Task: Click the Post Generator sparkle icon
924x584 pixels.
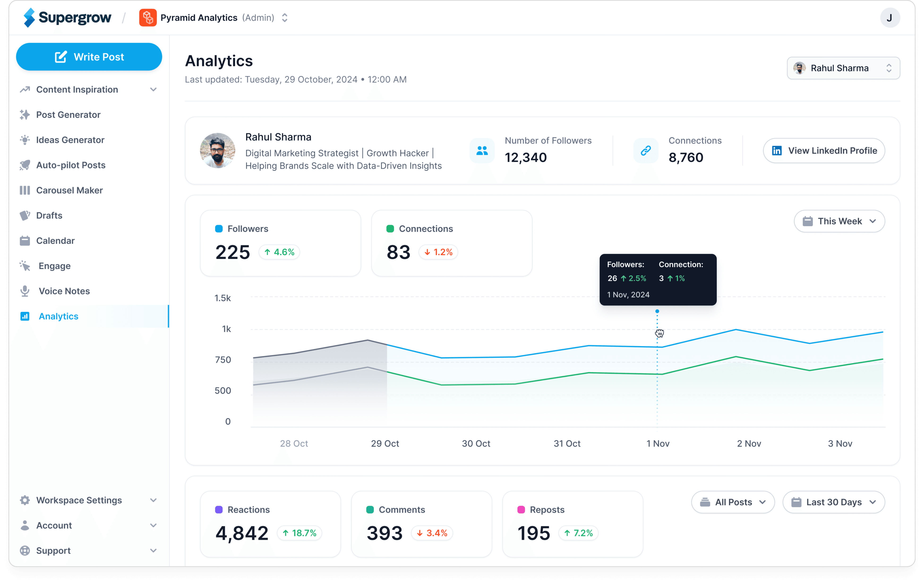Action: point(25,115)
